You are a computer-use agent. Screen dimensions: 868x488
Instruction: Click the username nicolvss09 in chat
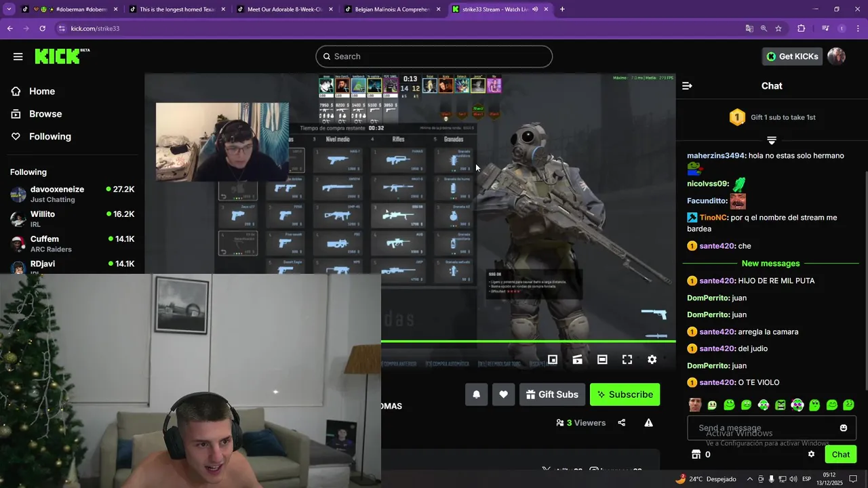[707, 184]
